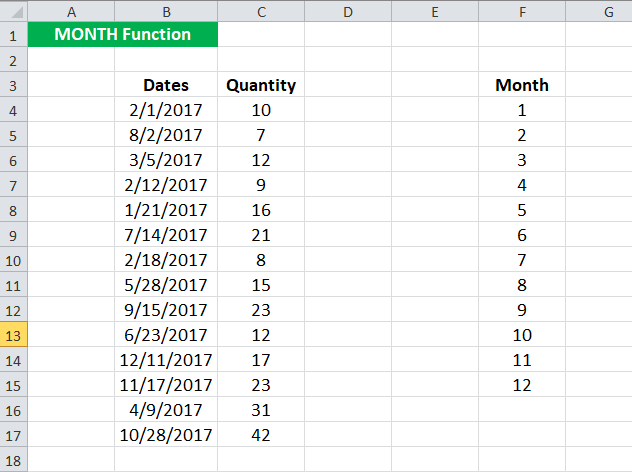Select the quantity cell showing 31
632x472 pixels.
tap(261, 410)
